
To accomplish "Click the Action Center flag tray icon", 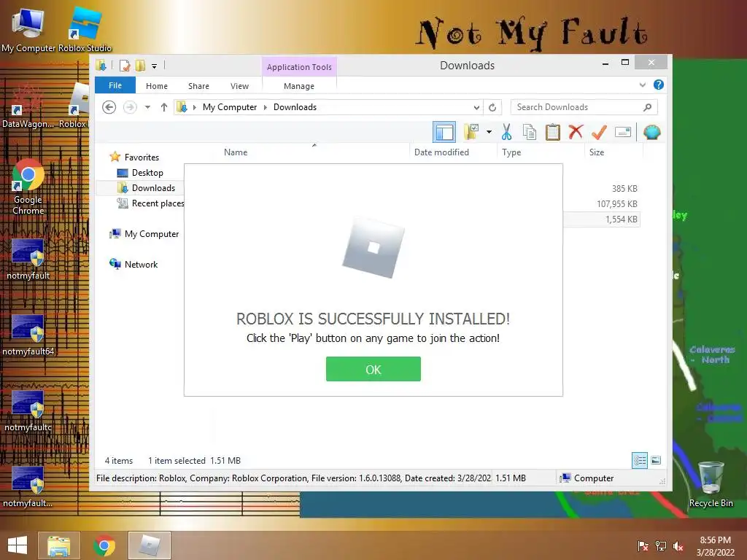I will pyautogui.click(x=643, y=546).
